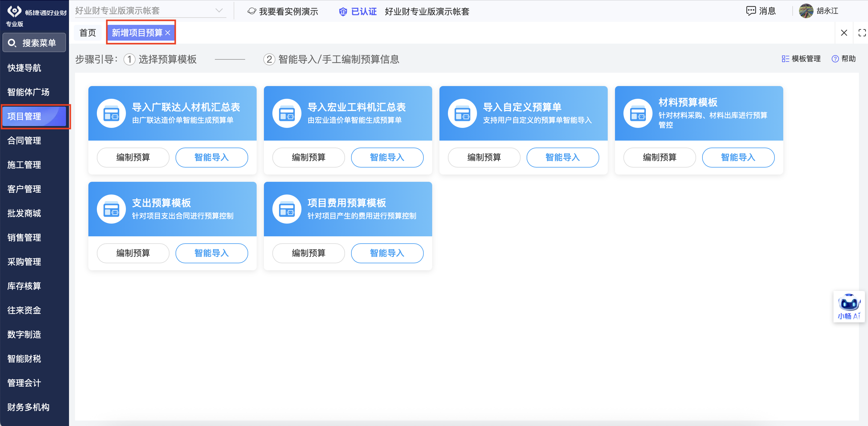This screenshot has width=868, height=426.
Task: Expand the 好业财专业版演示帐套 account dropdown
Action: 219,11
